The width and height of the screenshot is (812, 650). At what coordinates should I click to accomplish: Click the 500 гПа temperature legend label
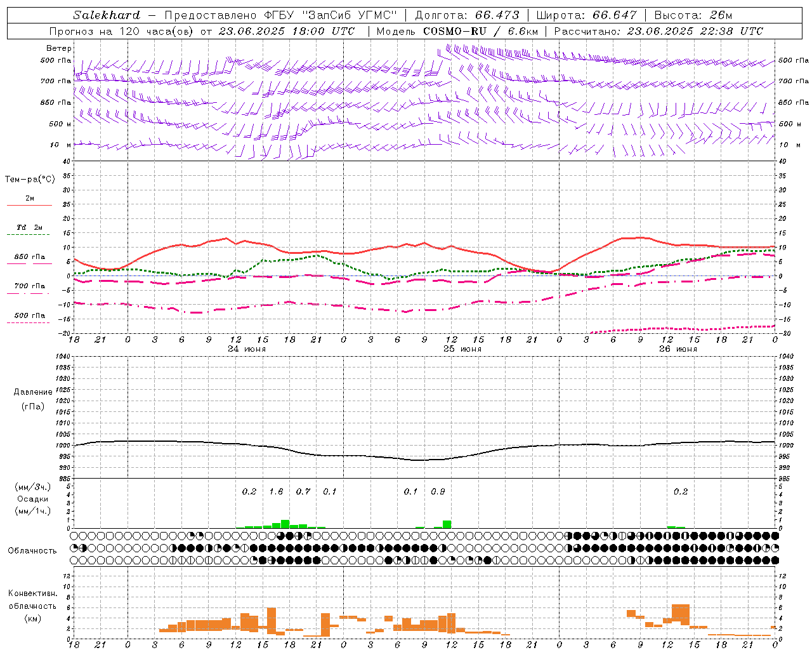click(x=29, y=315)
